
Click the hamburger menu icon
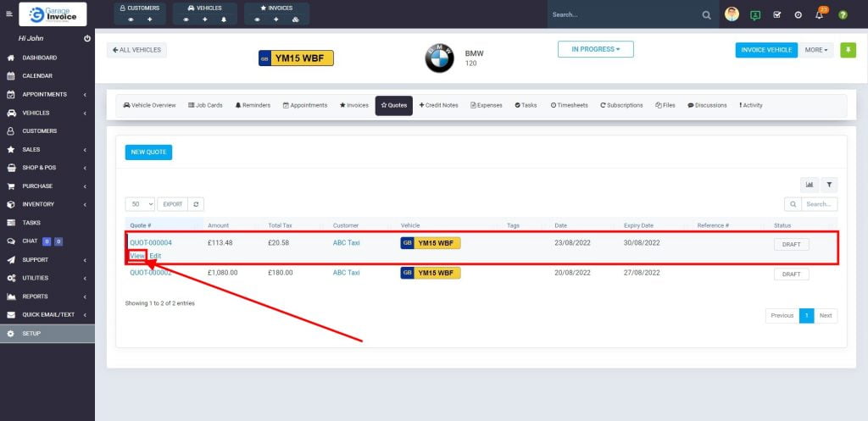[9, 14]
